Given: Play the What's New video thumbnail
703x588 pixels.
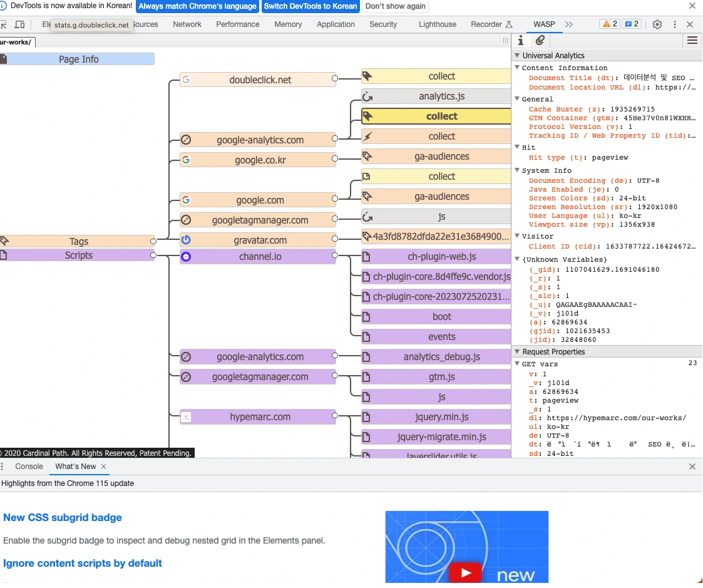Looking at the screenshot, I should click(466, 572).
